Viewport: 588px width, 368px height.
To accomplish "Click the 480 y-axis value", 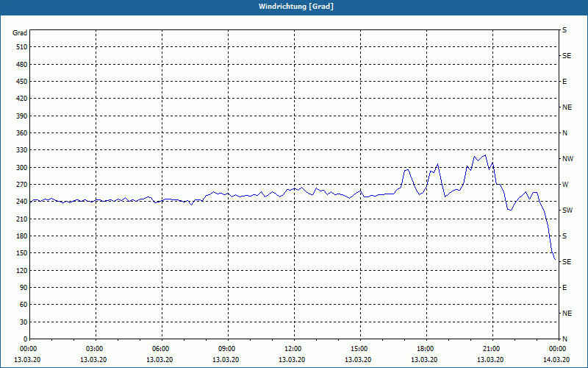I will pyautogui.click(x=22, y=65).
